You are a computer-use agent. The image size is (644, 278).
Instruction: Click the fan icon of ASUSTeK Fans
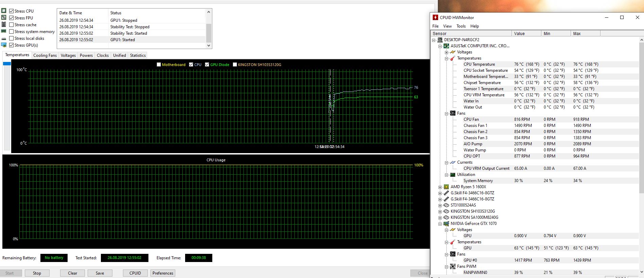coord(453,113)
